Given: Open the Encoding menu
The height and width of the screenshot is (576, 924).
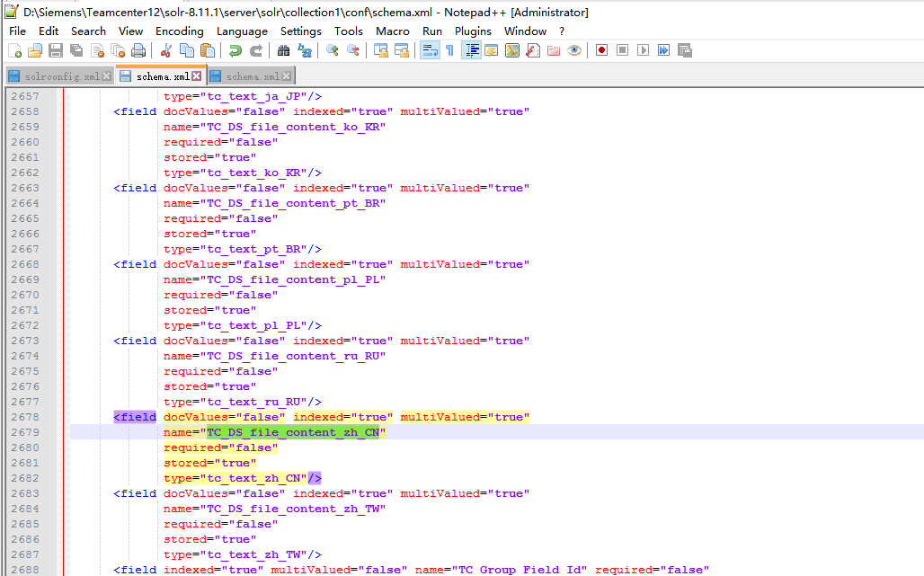Looking at the screenshot, I should (x=180, y=31).
